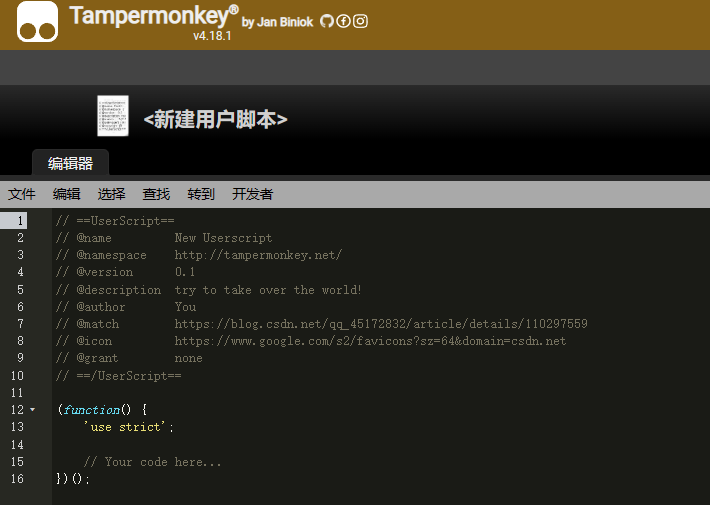Open the GitHub icon link
The image size is (710, 505).
pyautogui.click(x=326, y=21)
